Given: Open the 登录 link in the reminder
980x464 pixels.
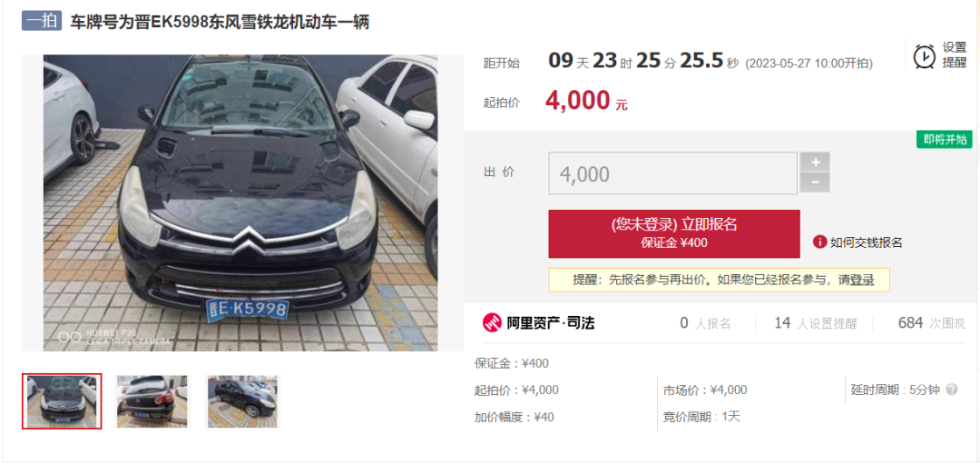Looking at the screenshot, I should [x=862, y=281].
